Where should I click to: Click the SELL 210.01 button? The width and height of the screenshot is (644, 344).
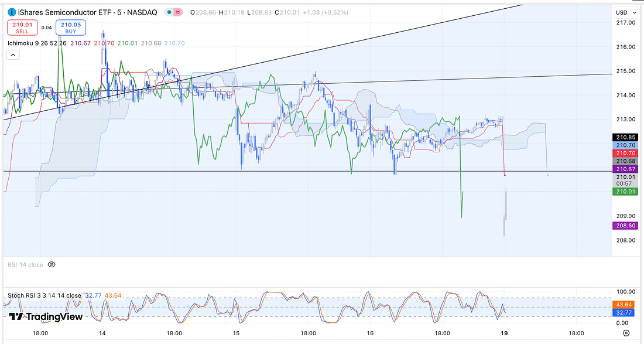(22, 28)
